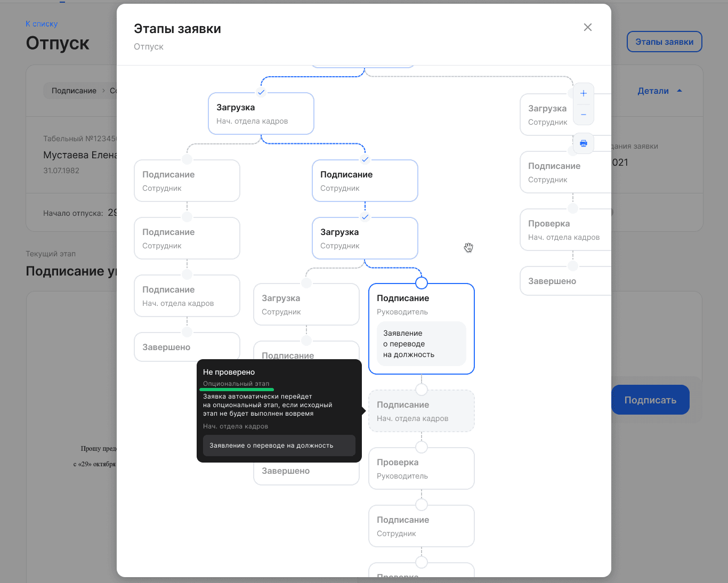Print the stage diagram with printer icon

pyautogui.click(x=584, y=143)
